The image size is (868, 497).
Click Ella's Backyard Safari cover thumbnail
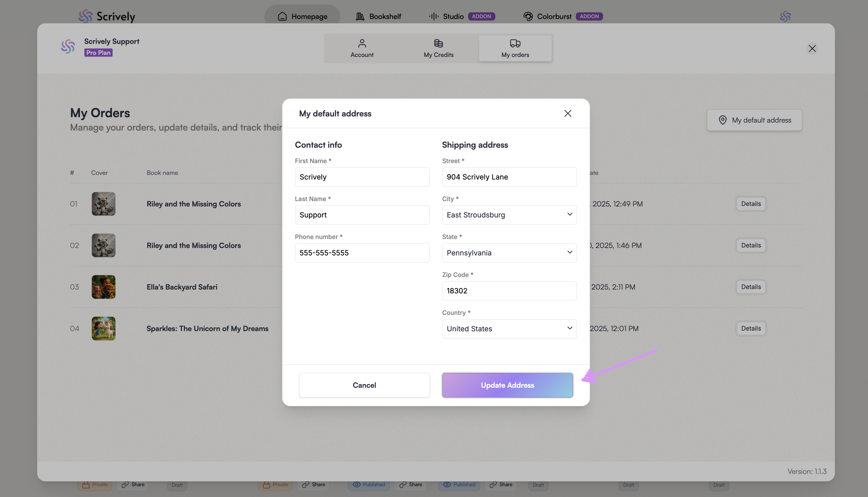(x=103, y=287)
